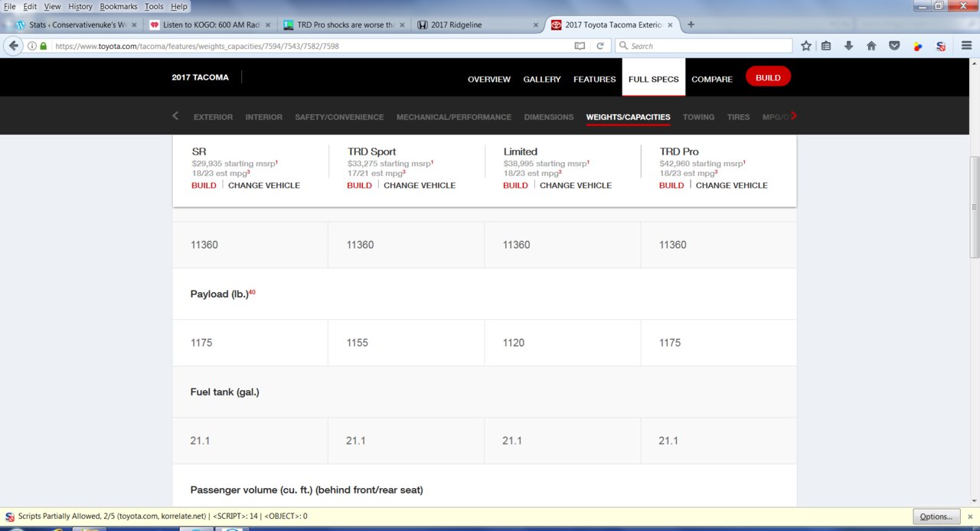Close the 2017 Ridgeline tab

coord(536,24)
